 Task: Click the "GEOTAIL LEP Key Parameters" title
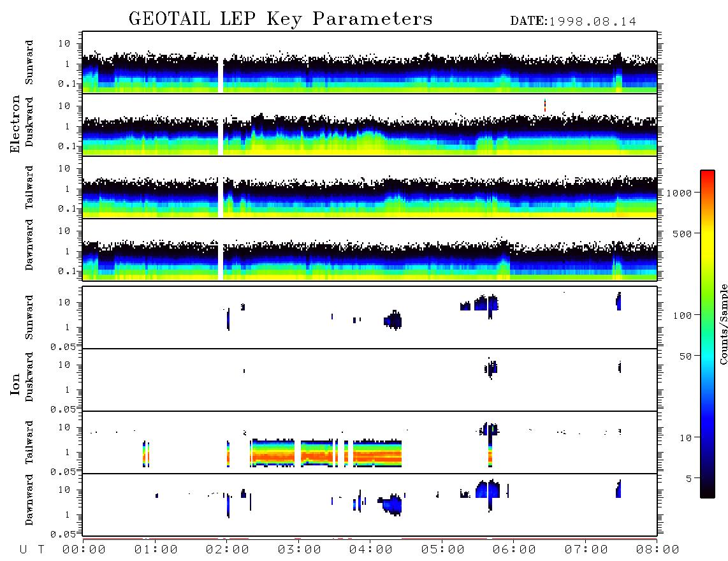[x=280, y=19]
